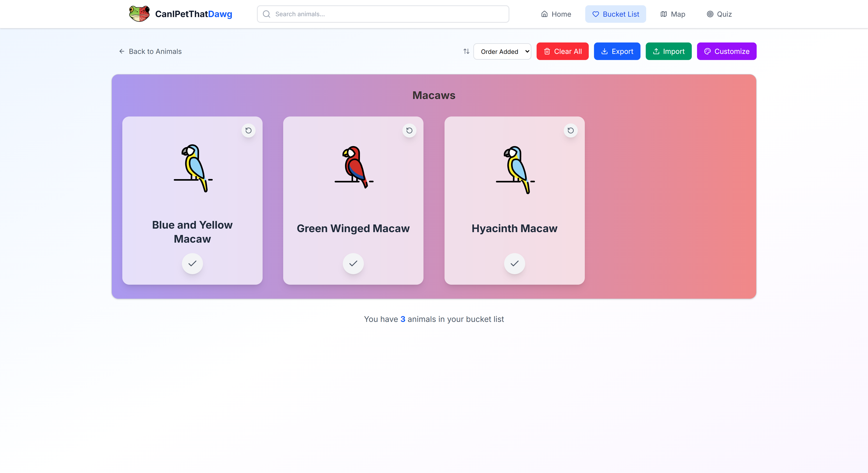
Task: Click the Hyacinth Macaw parrot image
Action: pos(515,170)
